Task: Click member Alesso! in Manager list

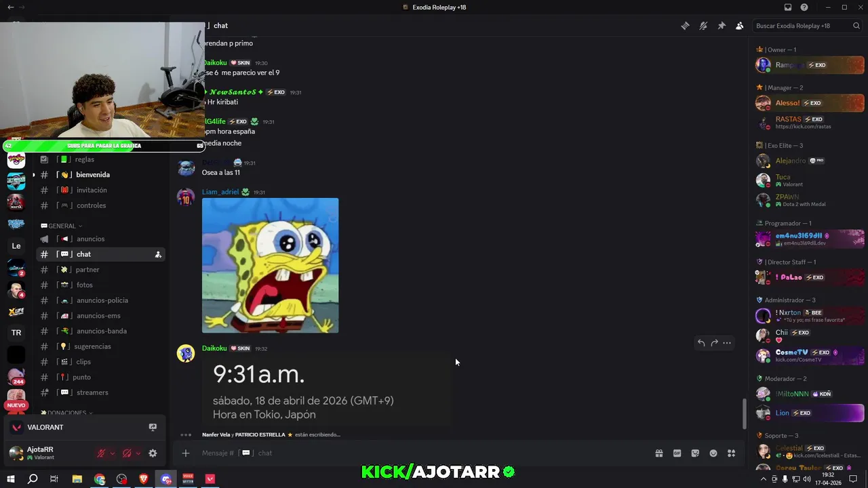Action: pyautogui.click(x=810, y=103)
